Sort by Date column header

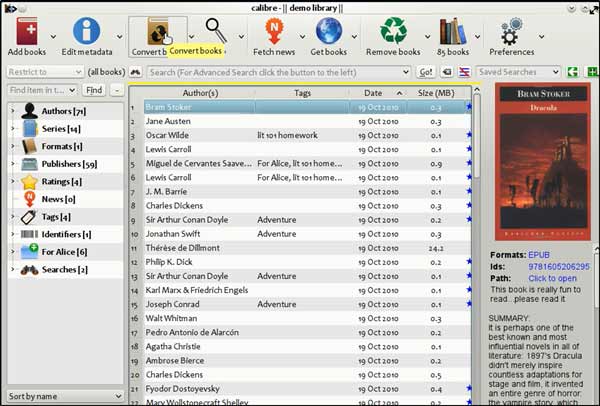coord(377,93)
